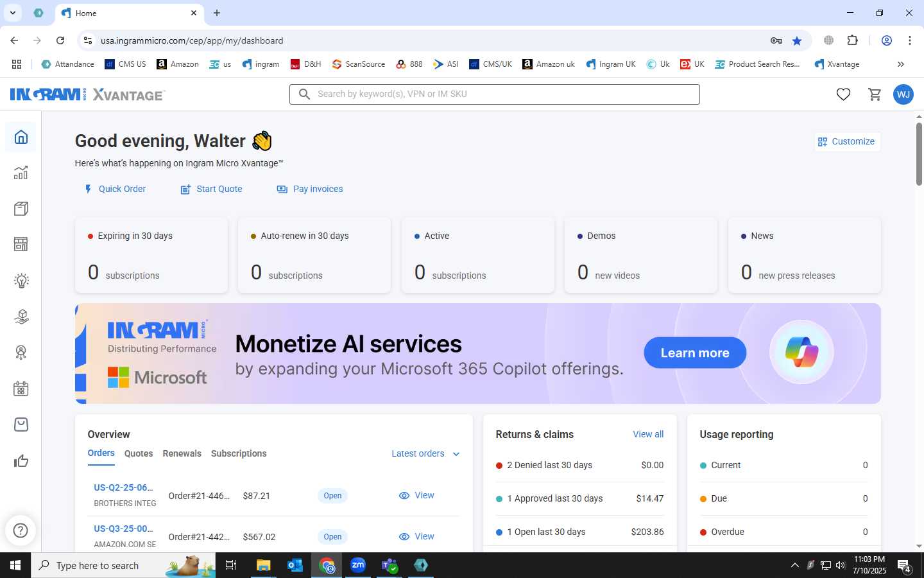The image size is (924, 578).
Task: Open the Demos new videos card
Action: click(x=641, y=255)
